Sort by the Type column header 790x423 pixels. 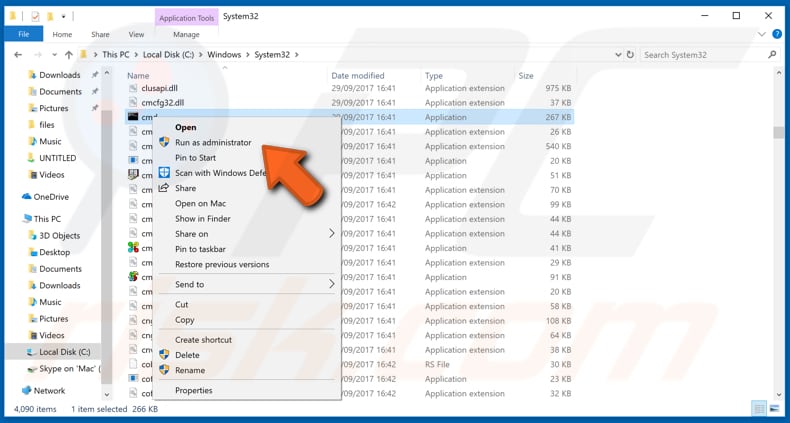(434, 76)
